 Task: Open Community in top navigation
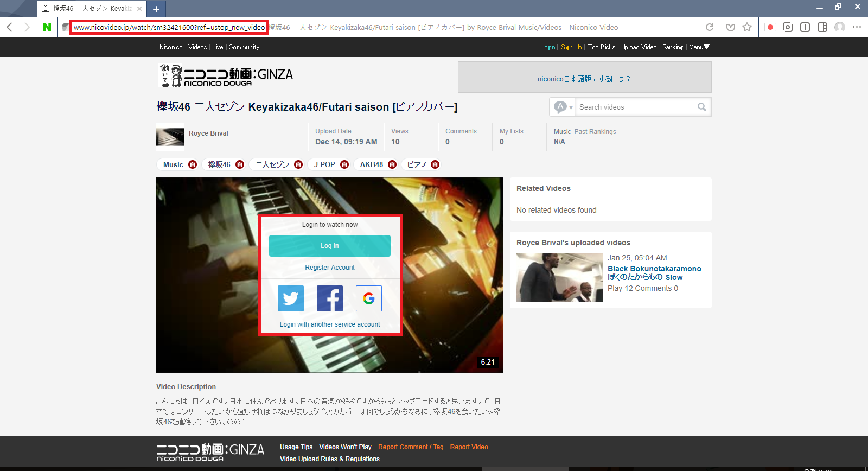244,47
